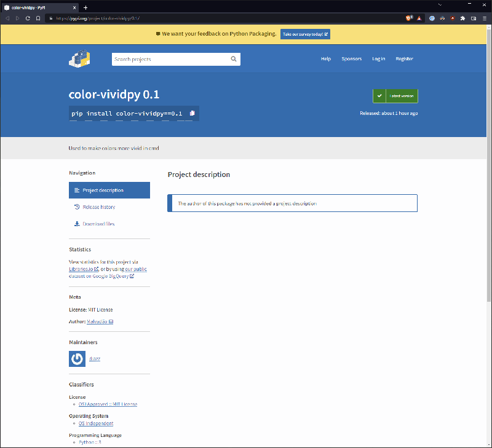Click the tab search dropdown chevron
Image resolution: width=492 pixels, height=448 pixels.
(x=440, y=5)
